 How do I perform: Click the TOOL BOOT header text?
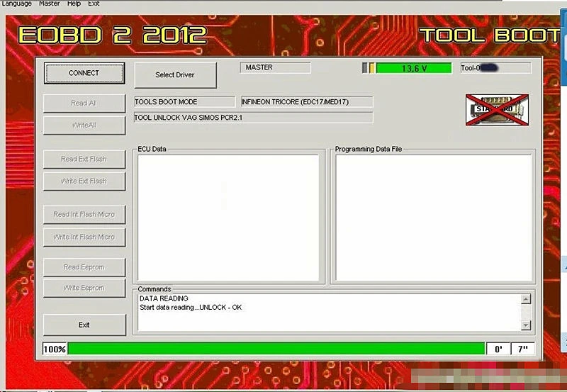tap(490, 35)
